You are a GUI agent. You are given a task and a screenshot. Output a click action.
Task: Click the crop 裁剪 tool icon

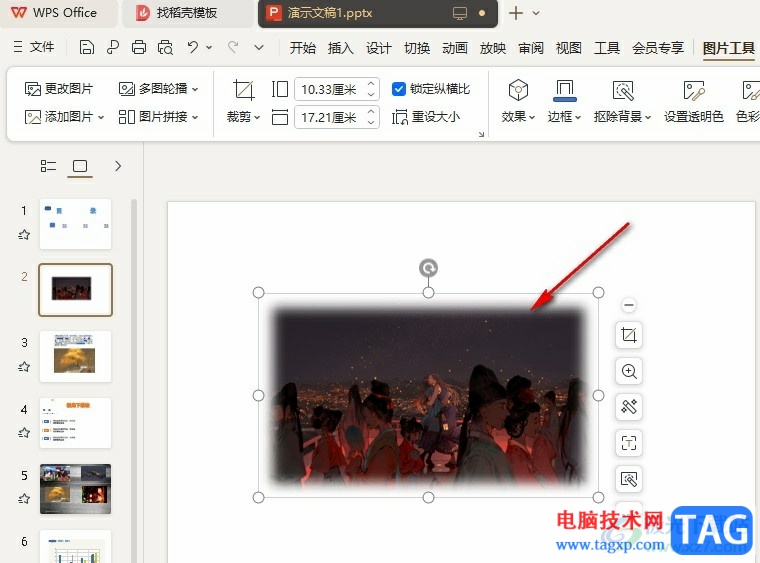[x=243, y=90]
